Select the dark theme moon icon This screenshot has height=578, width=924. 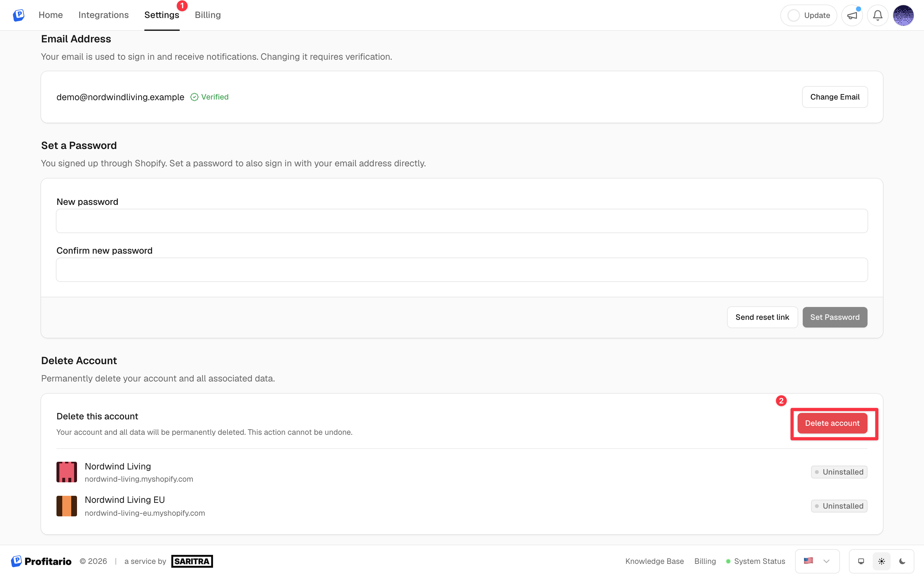coord(902,561)
